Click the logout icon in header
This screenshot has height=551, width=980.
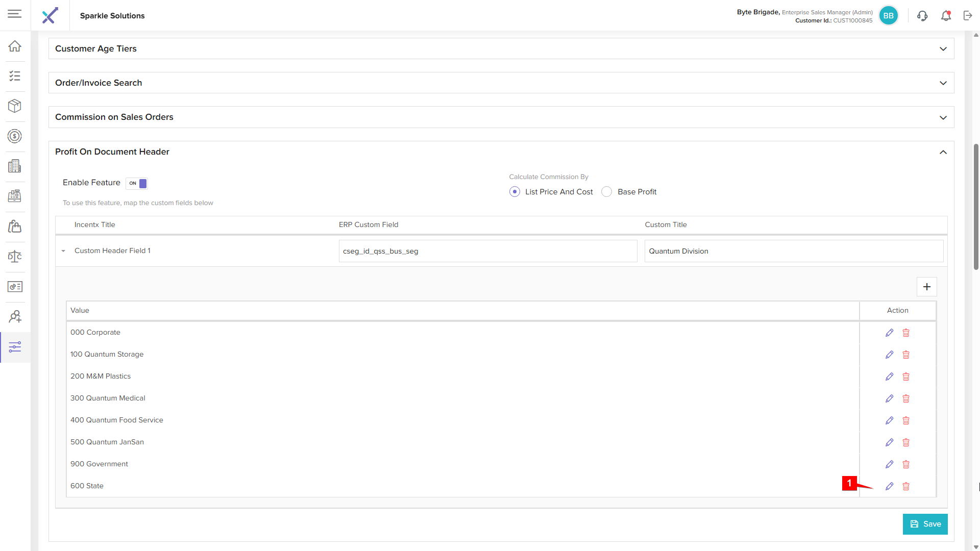point(968,16)
